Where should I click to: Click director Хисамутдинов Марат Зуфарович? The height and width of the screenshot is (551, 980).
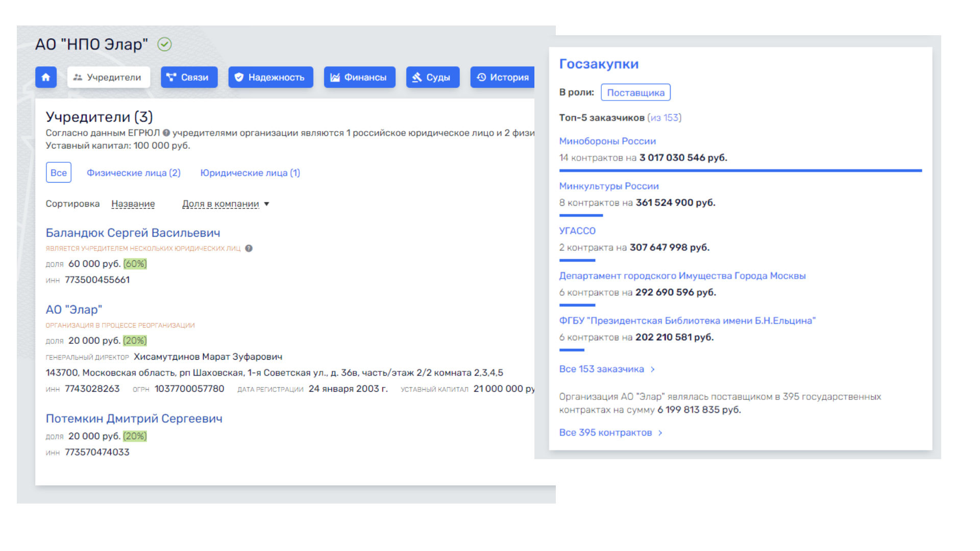(208, 357)
